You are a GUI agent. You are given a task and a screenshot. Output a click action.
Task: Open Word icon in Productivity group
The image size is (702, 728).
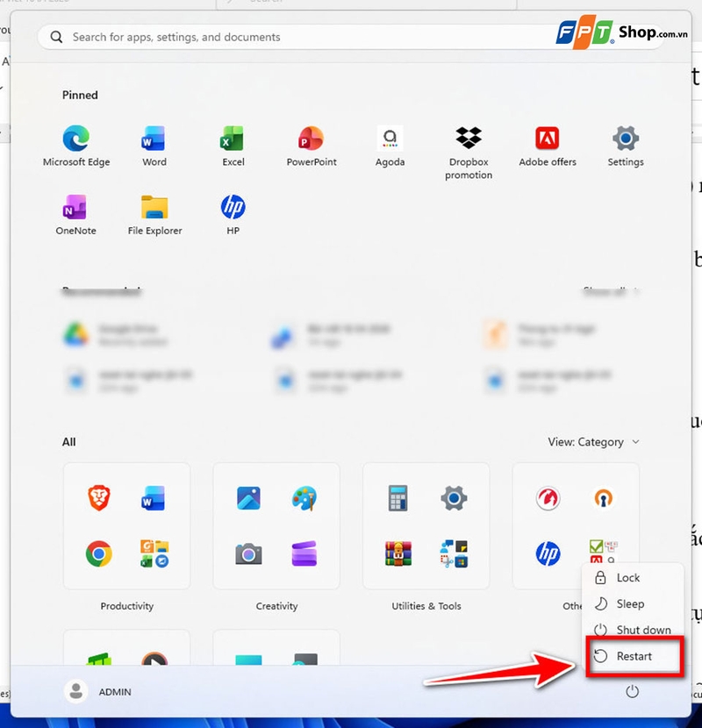click(154, 497)
